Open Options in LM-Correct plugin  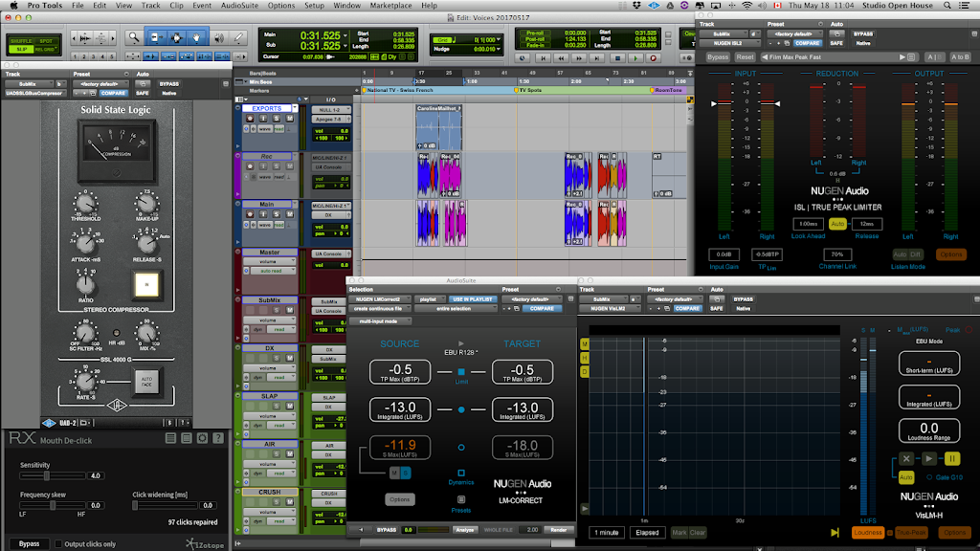(x=400, y=499)
